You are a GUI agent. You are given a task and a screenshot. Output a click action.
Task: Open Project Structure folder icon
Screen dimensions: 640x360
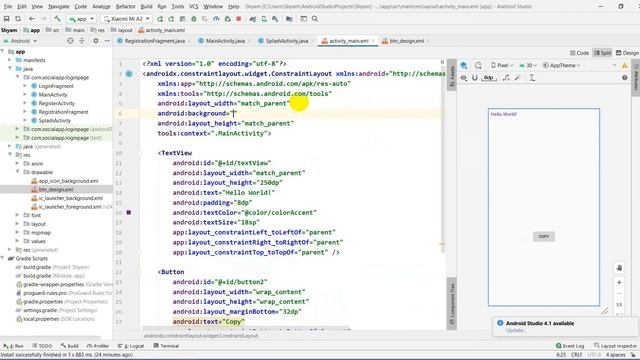pos(289,19)
